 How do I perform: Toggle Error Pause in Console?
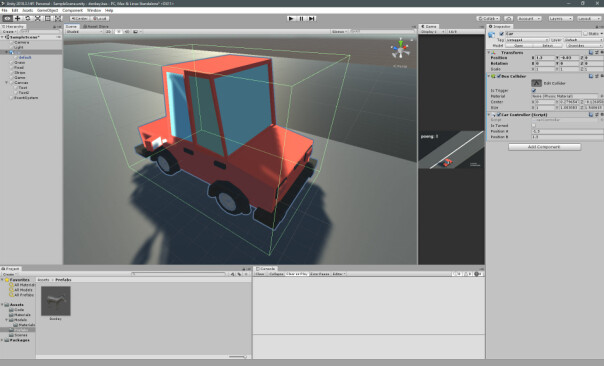tap(320, 274)
